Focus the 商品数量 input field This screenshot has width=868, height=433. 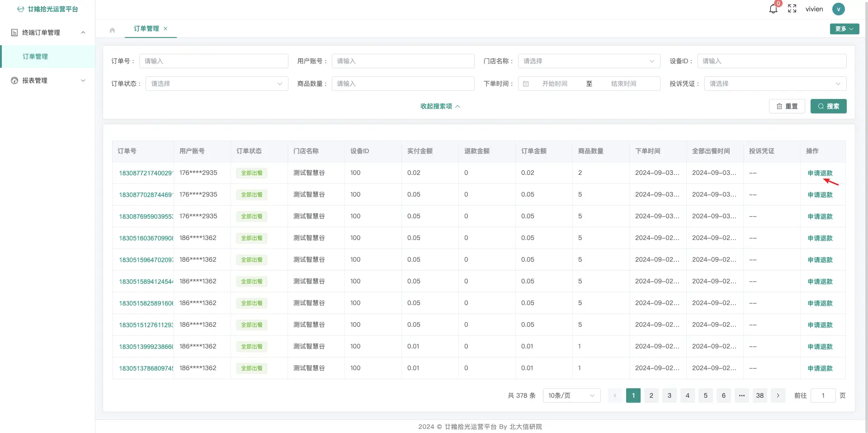click(403, 84)
